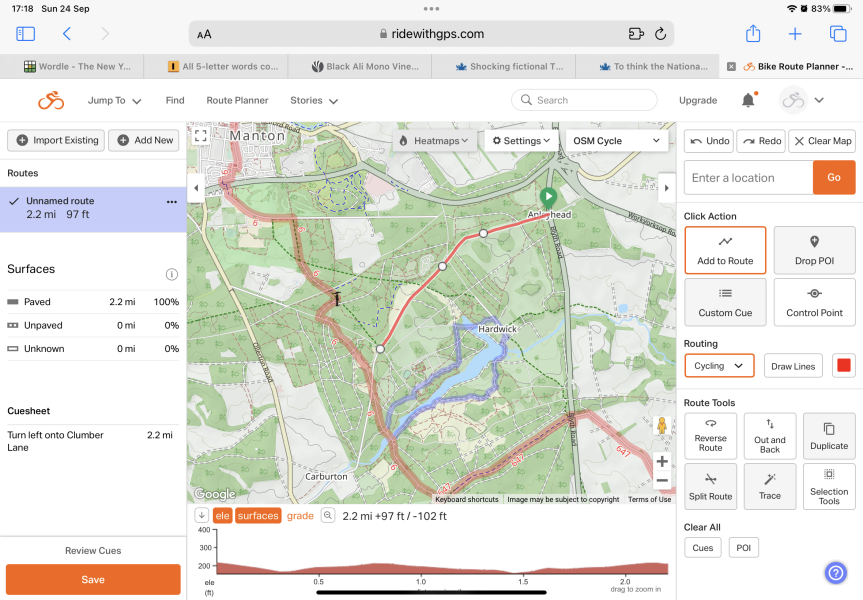Open Unnamed route options menu

pos(172,202)
